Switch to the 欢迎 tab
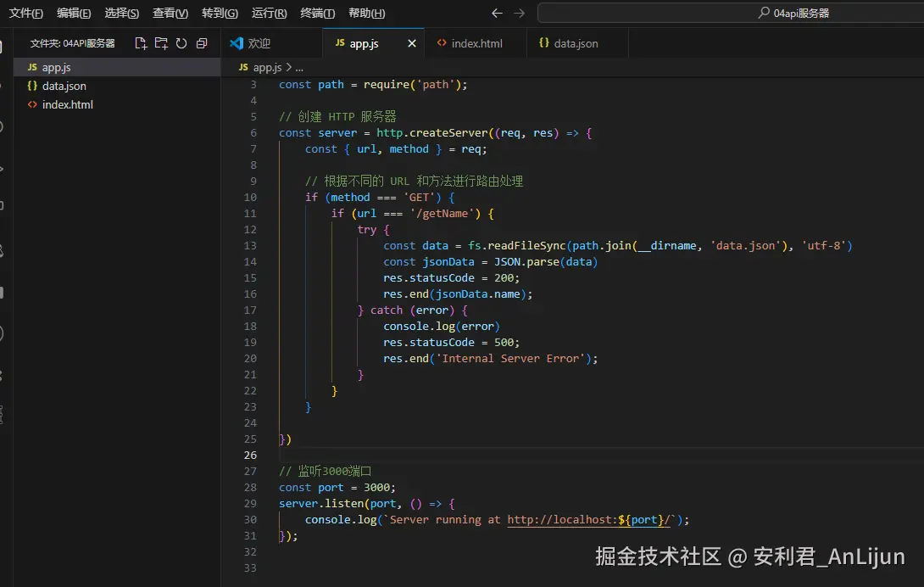This screenshot has height=587, width=924. click(x=272, y=43)
